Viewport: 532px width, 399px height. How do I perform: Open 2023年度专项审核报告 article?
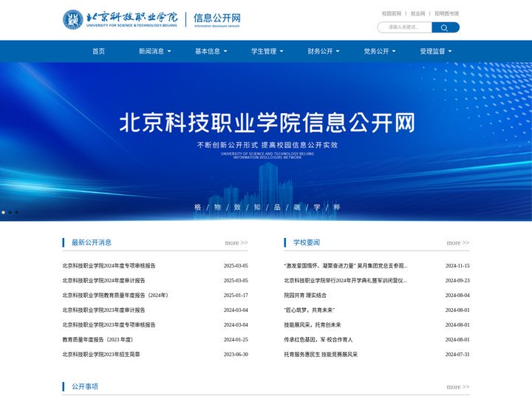[x=109, y=325]
